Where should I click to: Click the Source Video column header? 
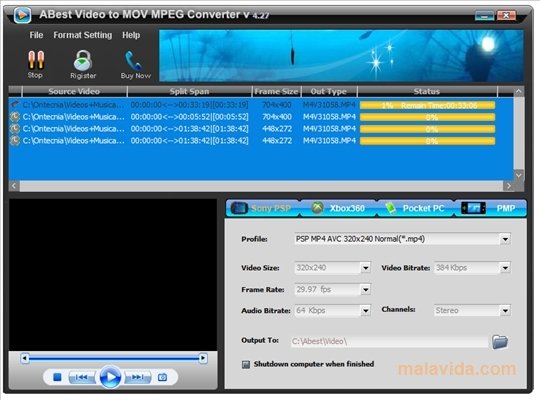74,91
